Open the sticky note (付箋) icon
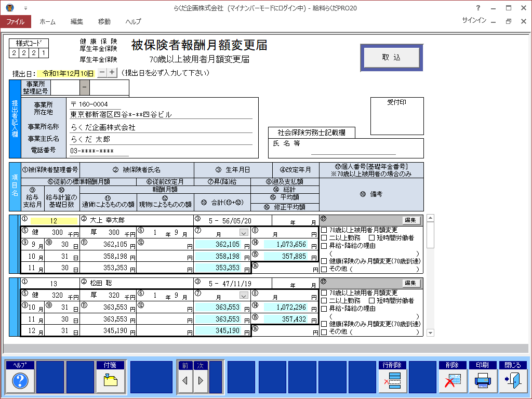Image resolution: width=532 pixels, height=399 pixels. 110,381
